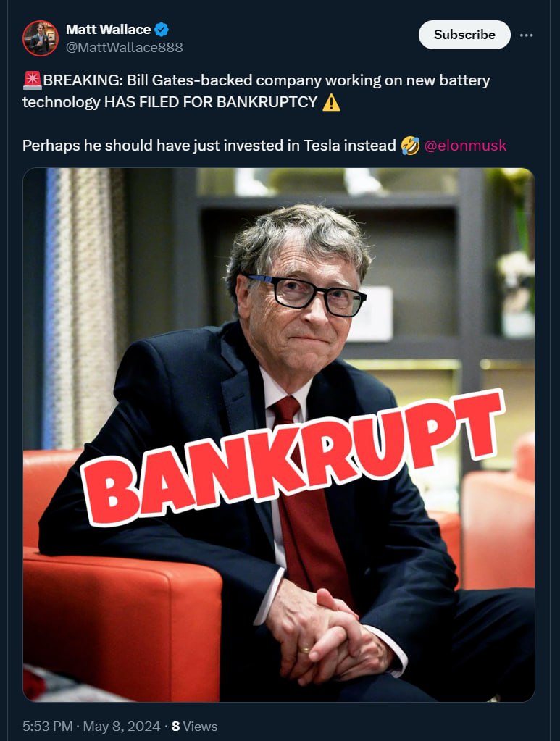Open the @MattWallace888 handle
Screen dimensions: 560x741
125,47
